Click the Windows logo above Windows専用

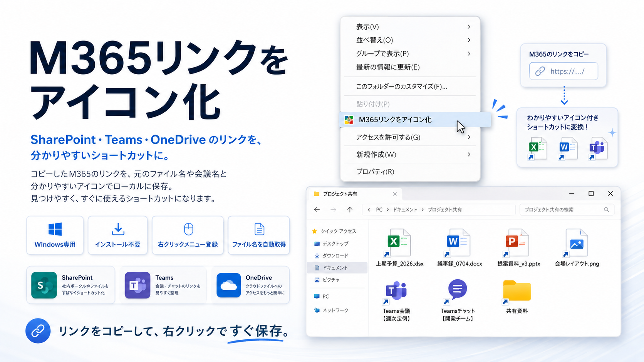coord(55,229)
